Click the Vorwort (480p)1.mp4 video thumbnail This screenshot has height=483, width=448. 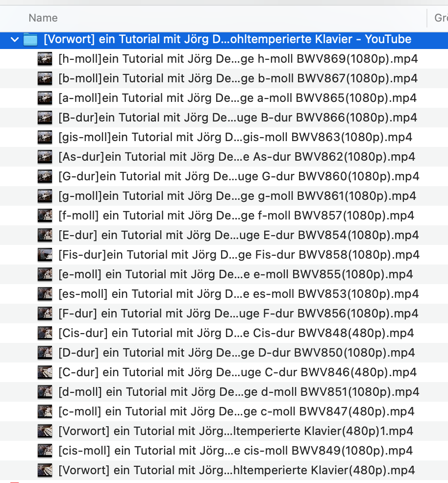point(45,431)
